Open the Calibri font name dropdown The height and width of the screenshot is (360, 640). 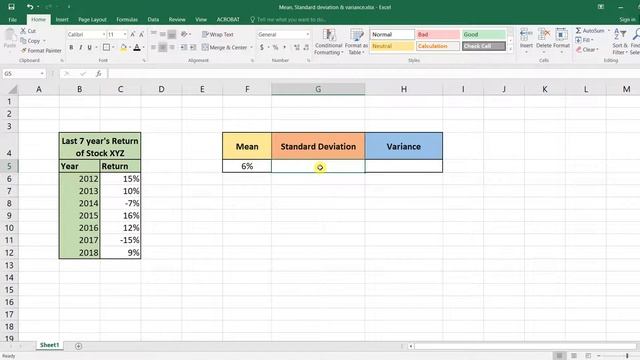pyautogui.click(x=104, y=35)
